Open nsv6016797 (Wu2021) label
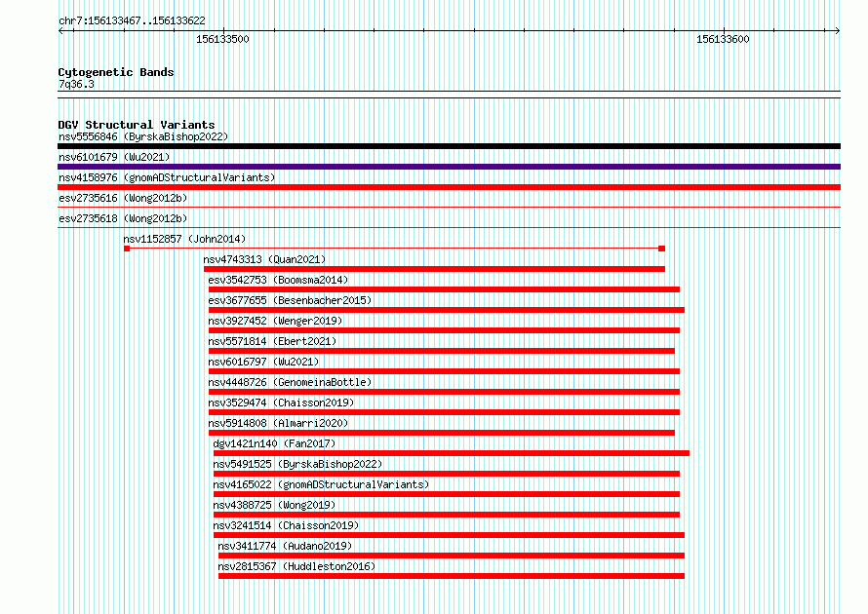The image size is (868, 614). tap(263, 362)
